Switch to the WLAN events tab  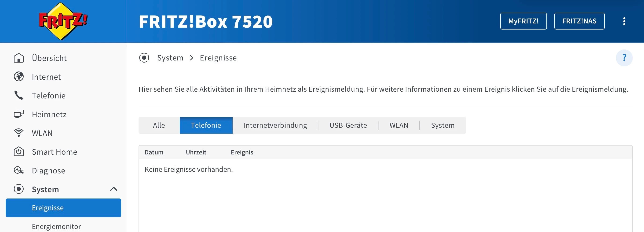(399, 125)
